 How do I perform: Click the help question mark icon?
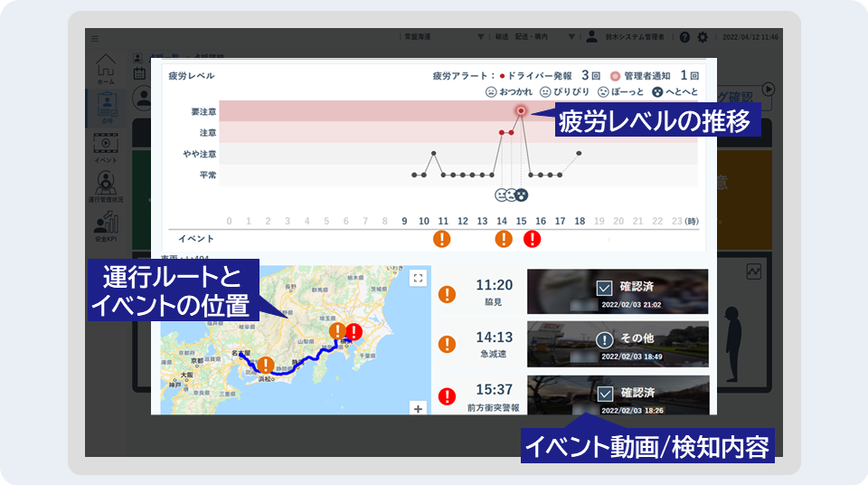684,37
